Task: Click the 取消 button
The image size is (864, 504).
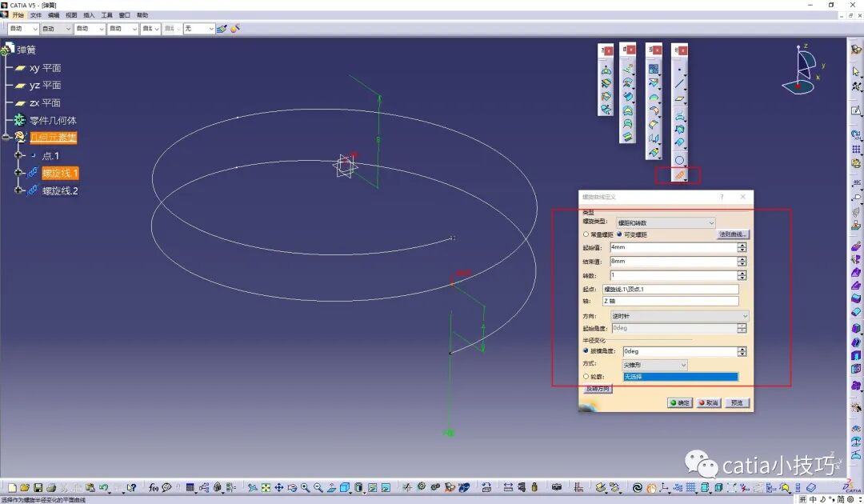Action: point(709,402)
